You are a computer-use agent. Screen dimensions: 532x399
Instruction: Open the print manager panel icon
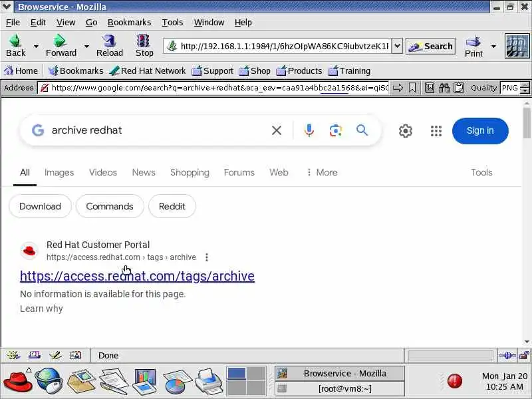tap(209, 382)
